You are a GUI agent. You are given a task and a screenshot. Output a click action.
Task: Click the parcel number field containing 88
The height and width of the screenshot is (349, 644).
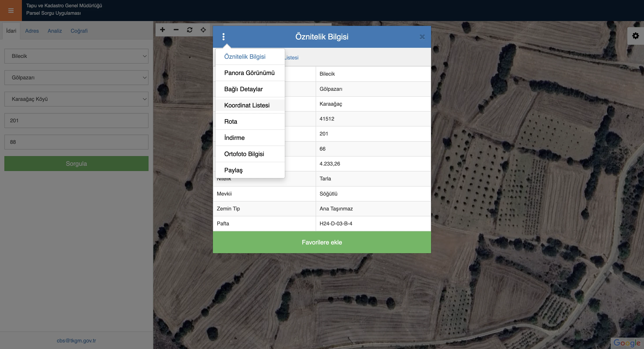pos(76,142)
